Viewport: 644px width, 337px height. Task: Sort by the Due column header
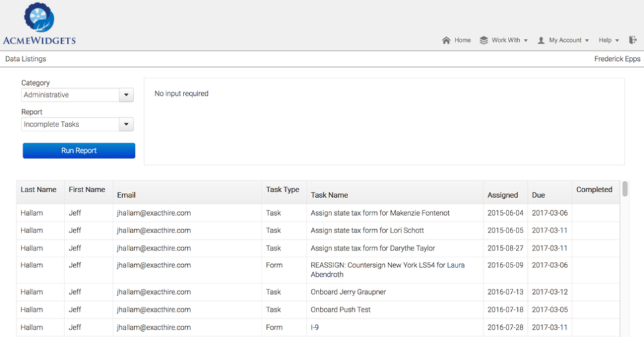coord(539,195)
